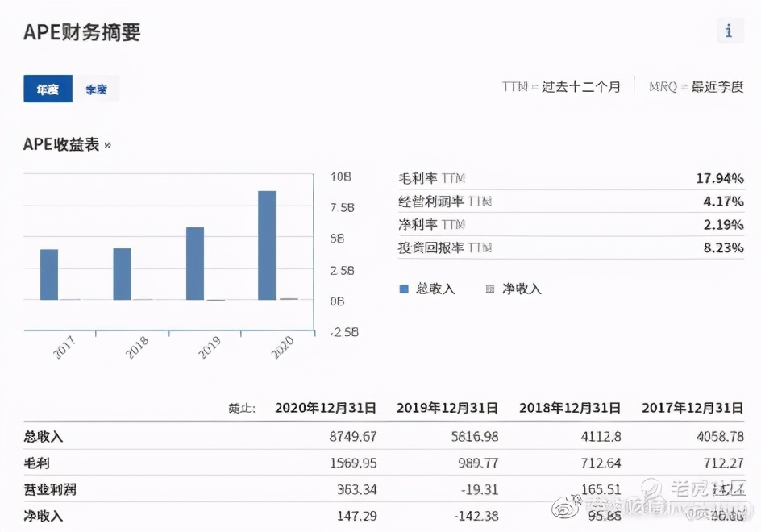Viewport: 761px width, 532px height.
Task: Expand the 经营利润率 TTM detail
Action: coord(564,202)
